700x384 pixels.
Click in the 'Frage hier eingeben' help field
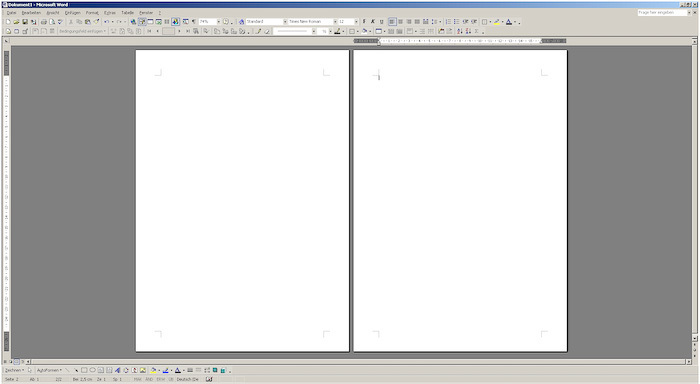point(663,13)
